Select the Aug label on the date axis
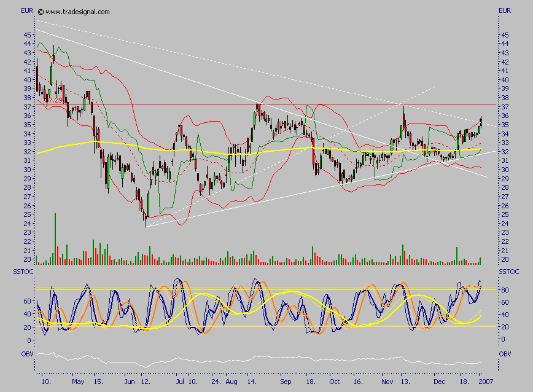 point(231,382)
